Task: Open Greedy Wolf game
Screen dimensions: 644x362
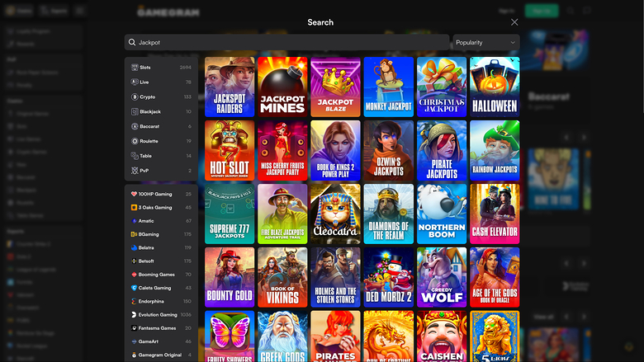Action: 442,277
